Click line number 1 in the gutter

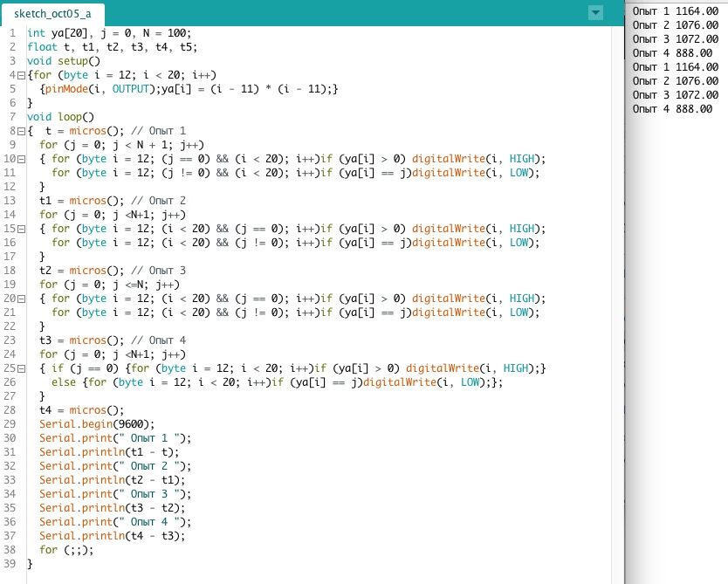click(10, 33)
